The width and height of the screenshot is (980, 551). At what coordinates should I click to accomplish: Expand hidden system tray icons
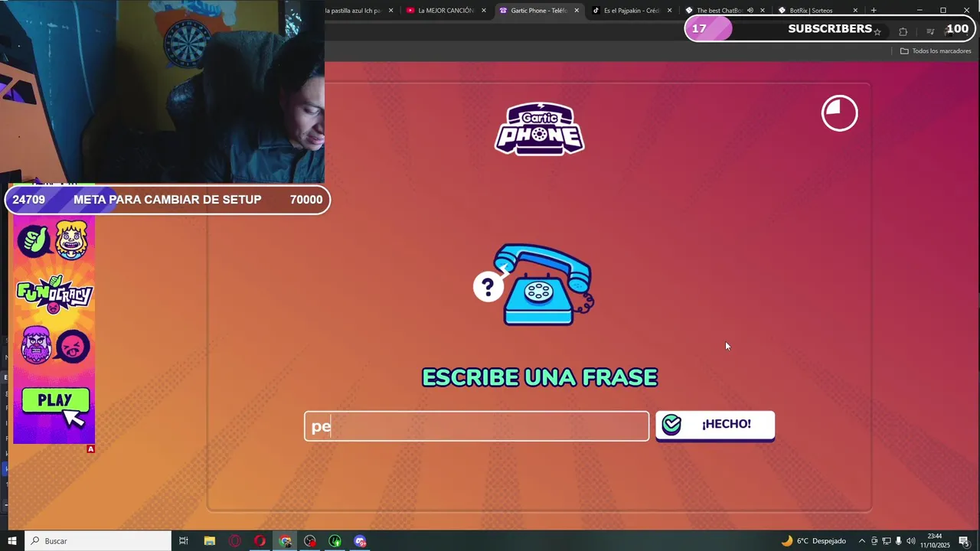[862, 541]
